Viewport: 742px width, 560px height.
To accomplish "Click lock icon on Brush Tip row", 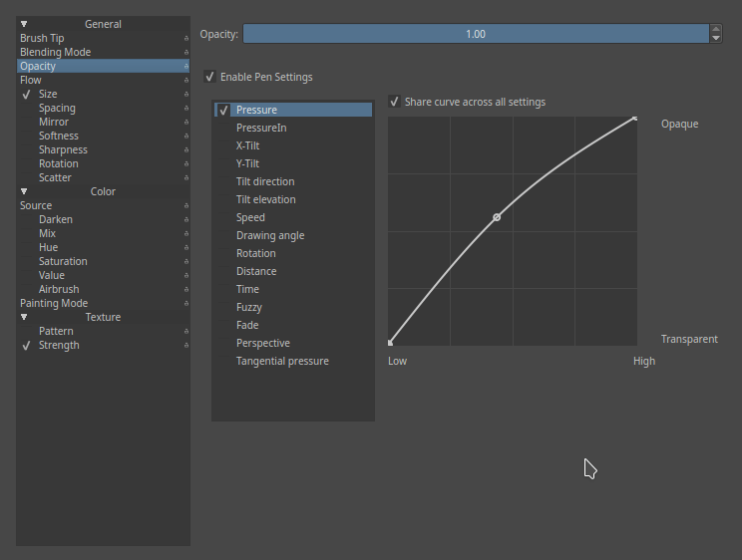I will pos(185,38).
